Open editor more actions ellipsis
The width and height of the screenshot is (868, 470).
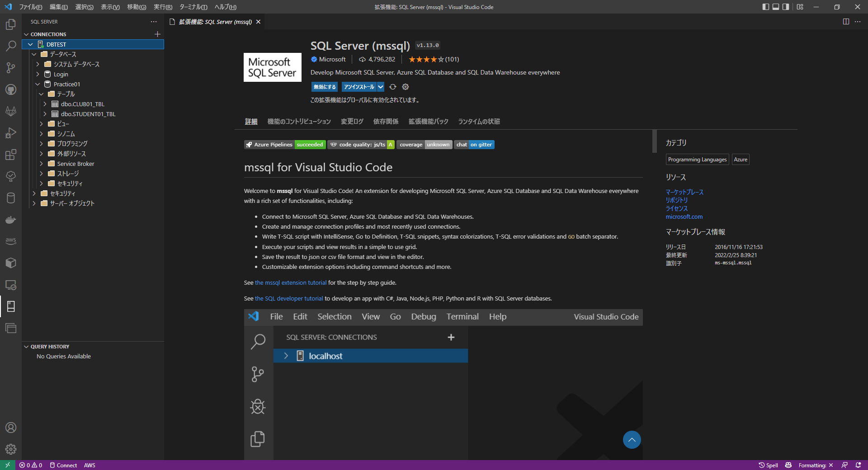(858, 22)
